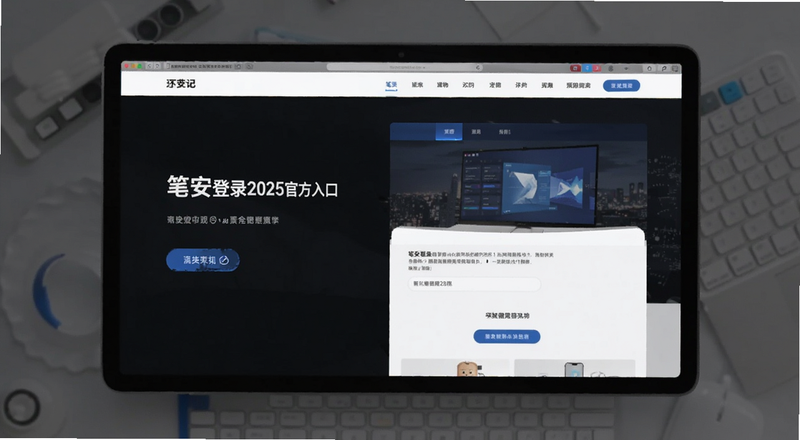Open the light-blue extension icon in browser toolbar

[x=587, y=68]
